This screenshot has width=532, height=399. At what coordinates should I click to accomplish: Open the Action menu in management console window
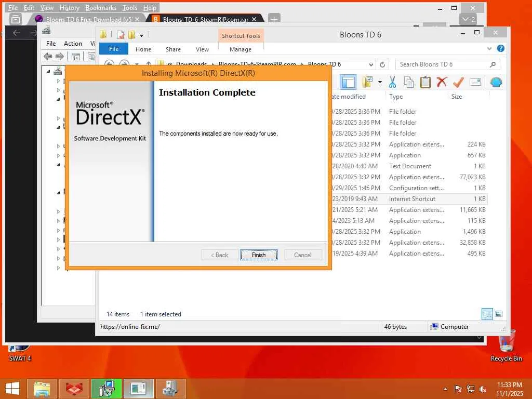pyautogui.click(x=73, y=44)
